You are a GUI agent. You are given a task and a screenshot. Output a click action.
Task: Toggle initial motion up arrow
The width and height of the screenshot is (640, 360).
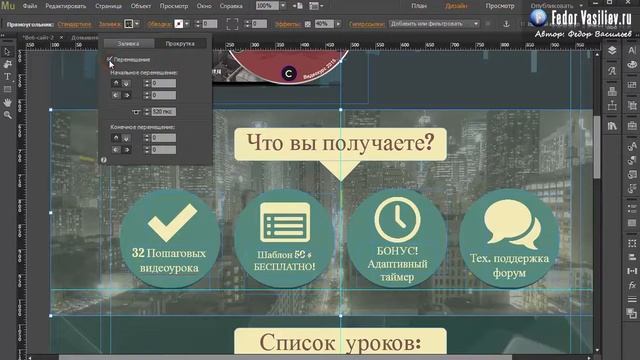tap(116, 83)
